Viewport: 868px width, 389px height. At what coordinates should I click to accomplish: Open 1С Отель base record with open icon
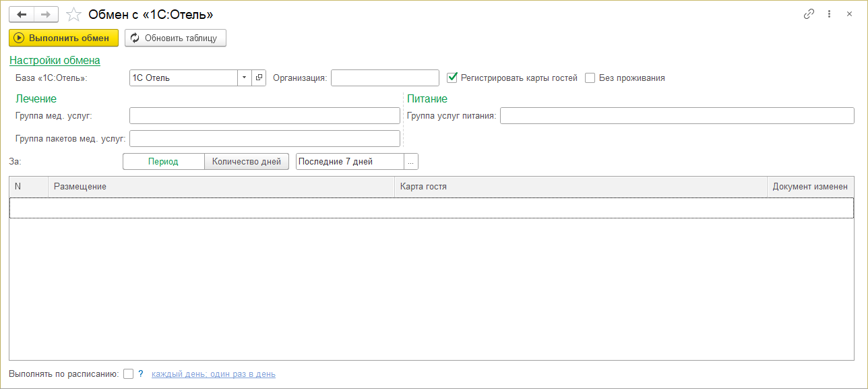[x=259, y=78]
